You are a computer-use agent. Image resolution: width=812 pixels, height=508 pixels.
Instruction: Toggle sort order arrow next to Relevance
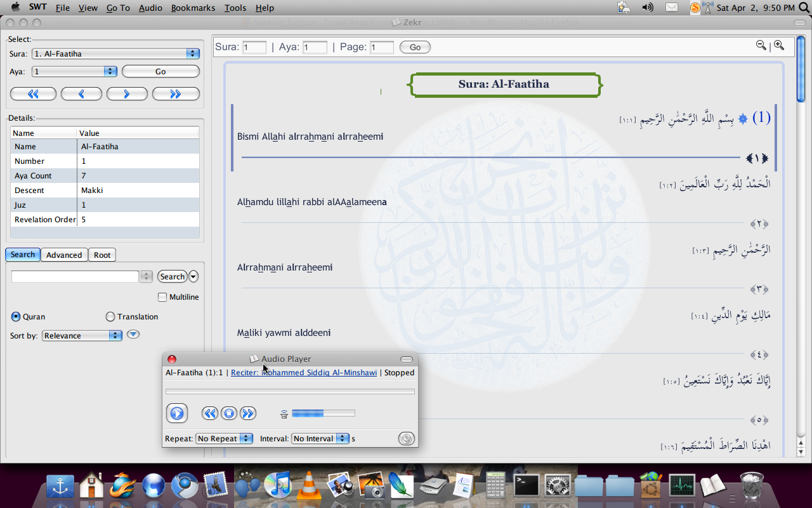point(133,335)
